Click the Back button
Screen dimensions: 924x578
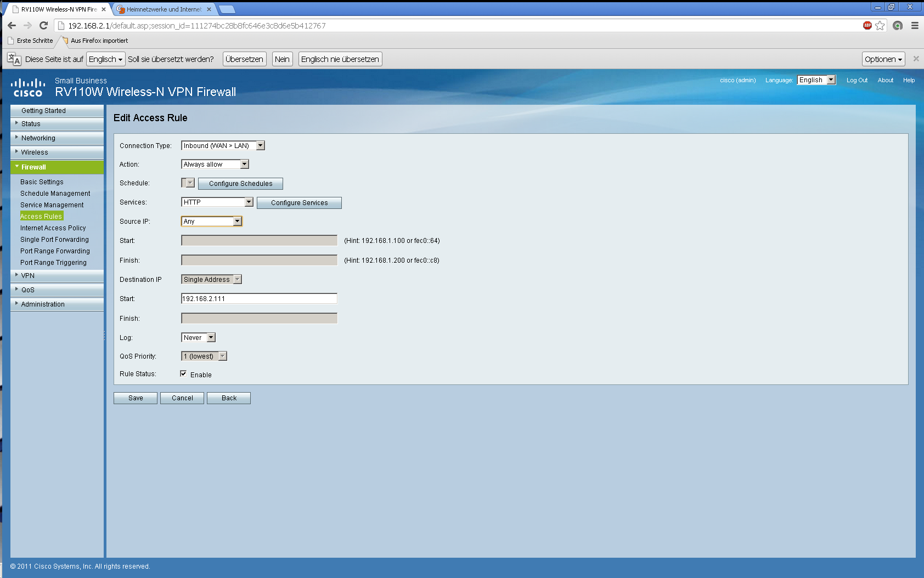[229, 398]
